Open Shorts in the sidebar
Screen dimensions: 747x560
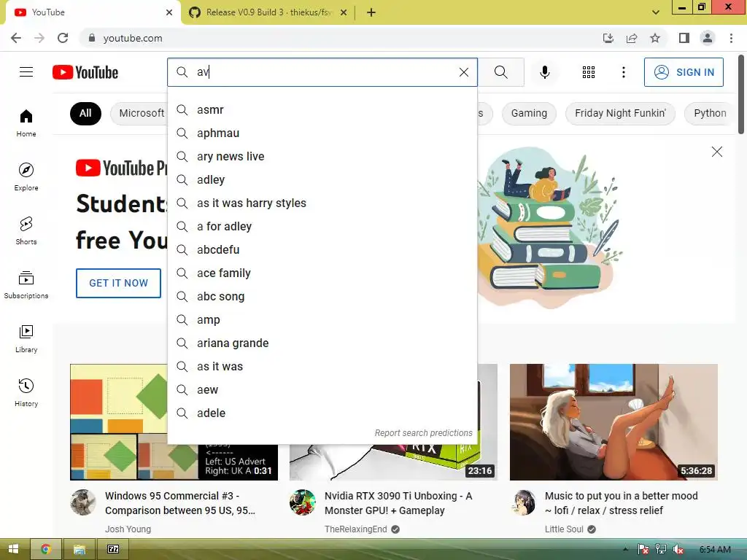tap(26, 230)
